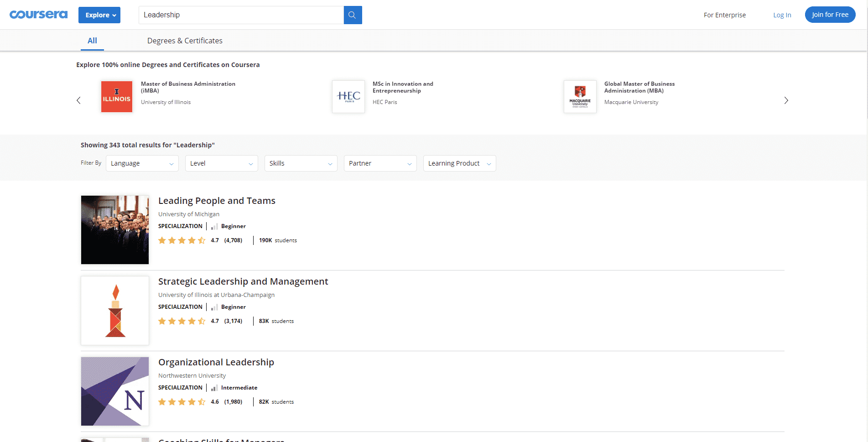This screenshot has height=442, width=868.
Task: Open the Explore menu dropdown
Action: [x=99, y=15]
